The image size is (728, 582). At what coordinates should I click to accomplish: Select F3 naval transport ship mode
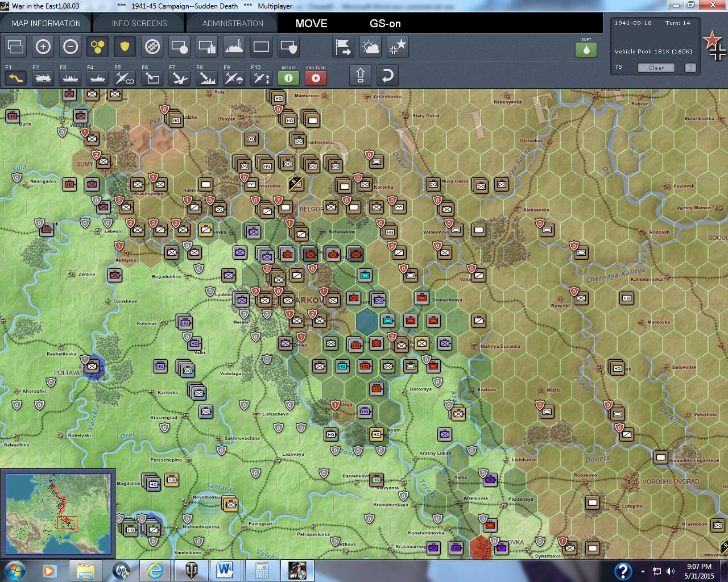[x=71, y=77]
